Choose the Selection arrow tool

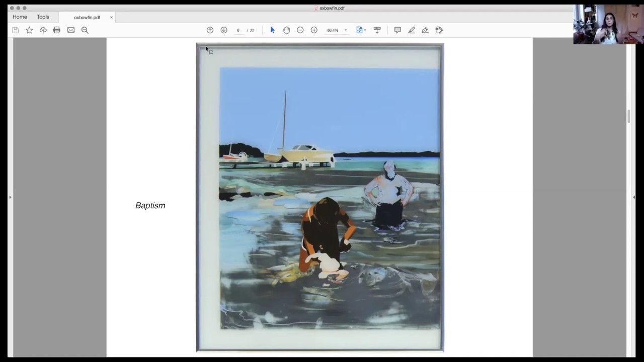click(x=273, y=30)
